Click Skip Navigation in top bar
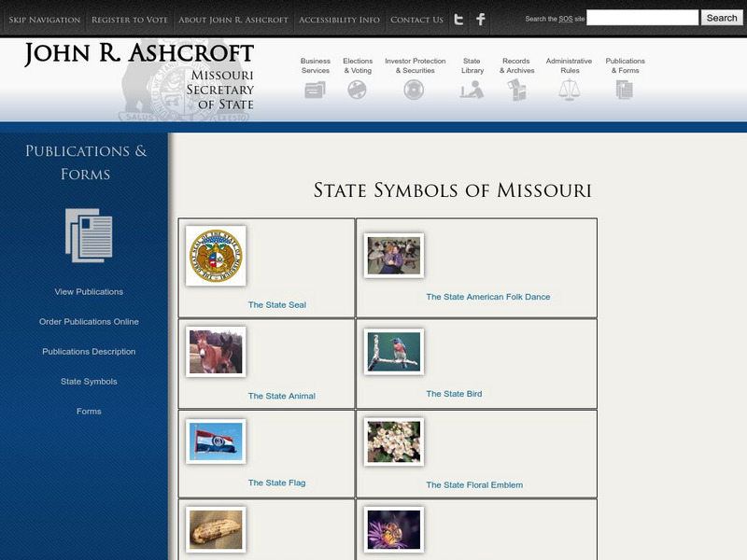This screenshot has height=560, width=747. [x=44, y=20]
